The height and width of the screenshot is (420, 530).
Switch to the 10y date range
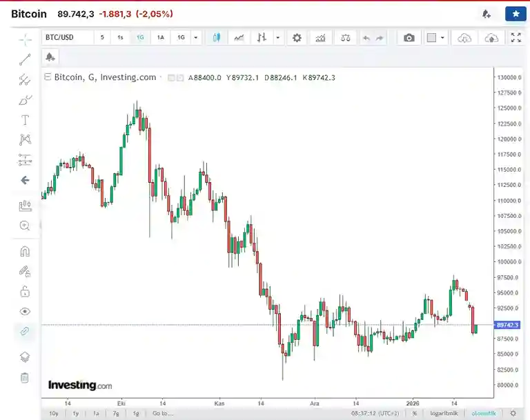tap(53, 413)
